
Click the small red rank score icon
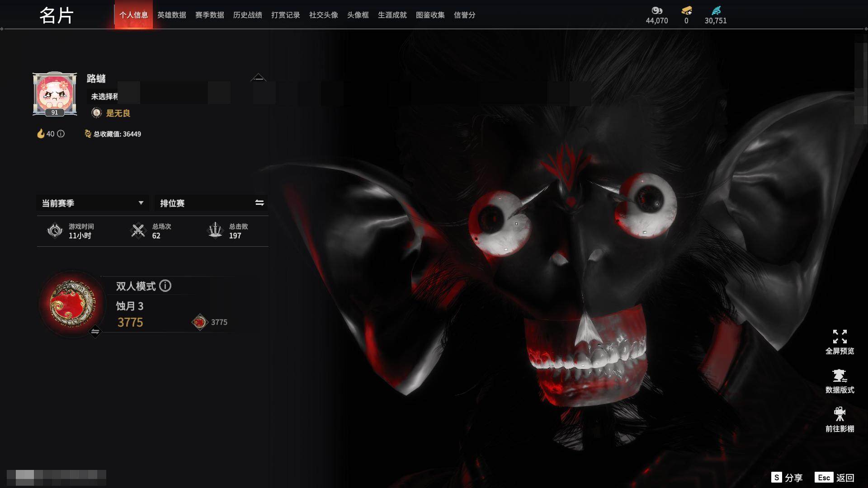(199, 322)
